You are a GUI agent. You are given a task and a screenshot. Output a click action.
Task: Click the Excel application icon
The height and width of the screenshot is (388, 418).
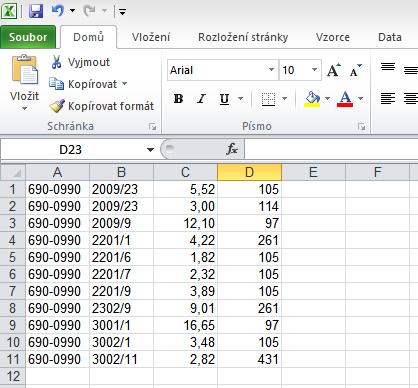(x=9, y=11)
